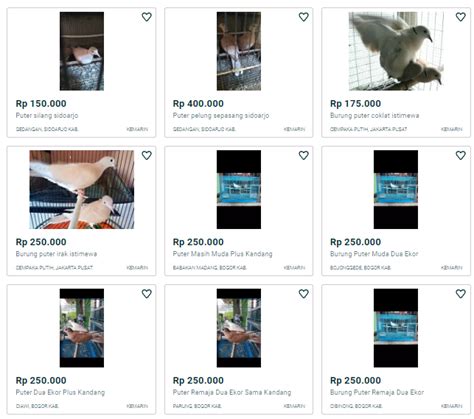View the Burung Puter Remaja Dua Ekor thumbnail
This screenshot has width=474, height=419.
(396, 328)
